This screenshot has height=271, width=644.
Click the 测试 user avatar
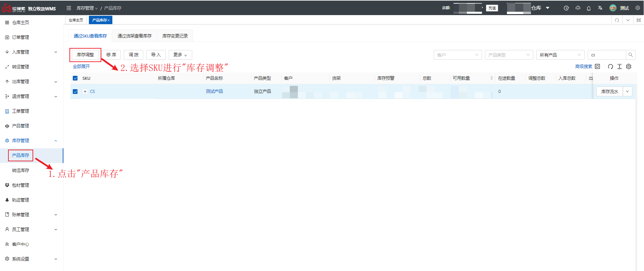(x=613, y=8)
